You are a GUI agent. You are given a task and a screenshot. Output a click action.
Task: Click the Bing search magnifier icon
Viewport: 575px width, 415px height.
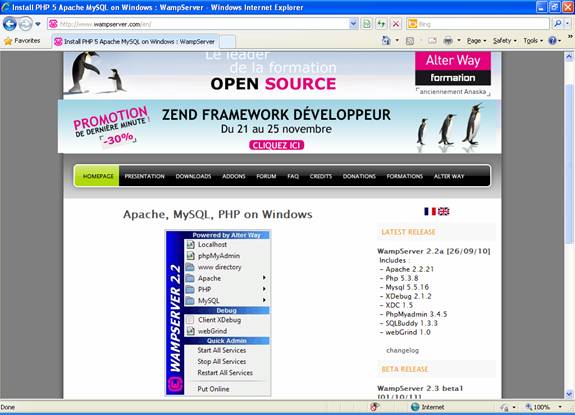[557, 24]
